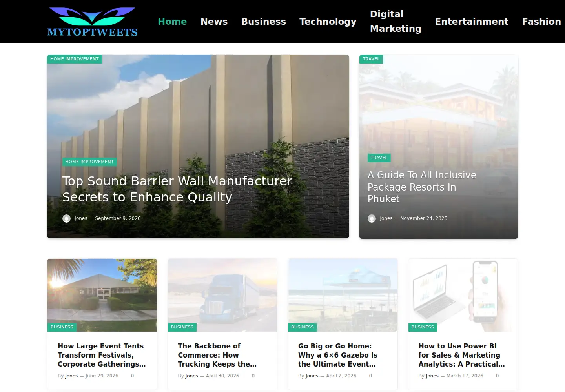Click author Jones on Event Tents card

pos(71,376)
